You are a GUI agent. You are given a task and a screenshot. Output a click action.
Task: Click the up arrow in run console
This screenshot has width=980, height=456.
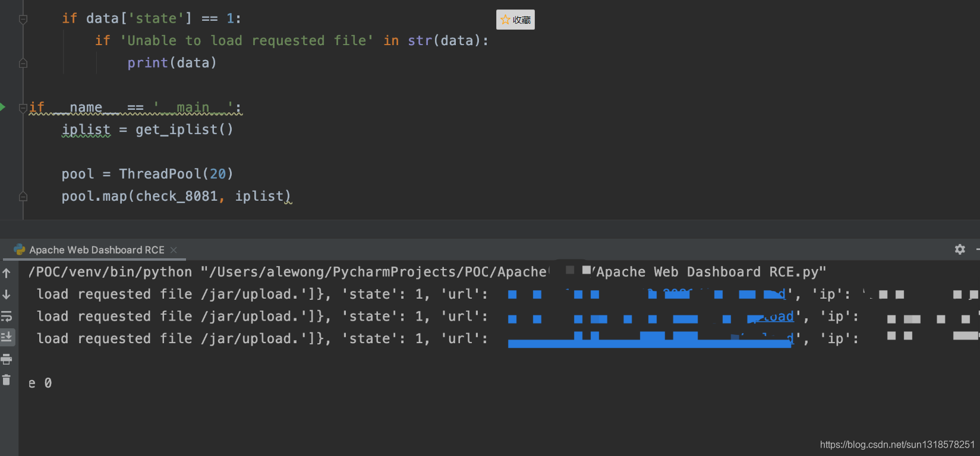point(7,273)
